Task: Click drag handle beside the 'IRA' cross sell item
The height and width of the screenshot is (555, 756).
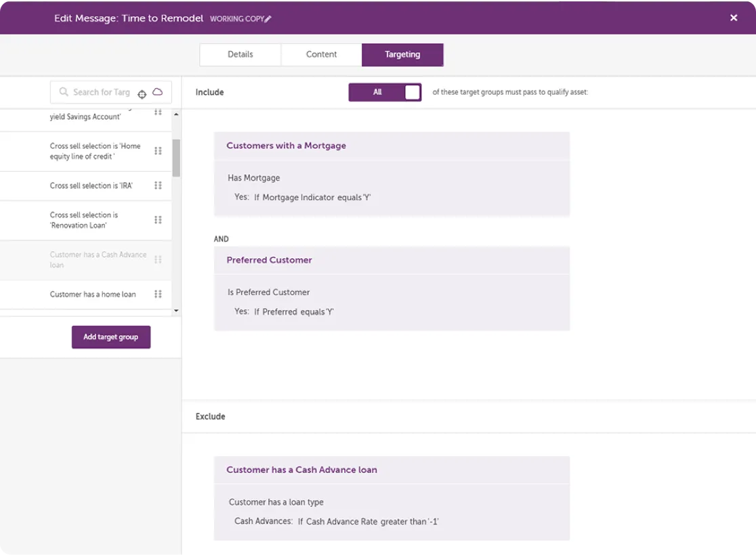Action: tap(158, 185)
